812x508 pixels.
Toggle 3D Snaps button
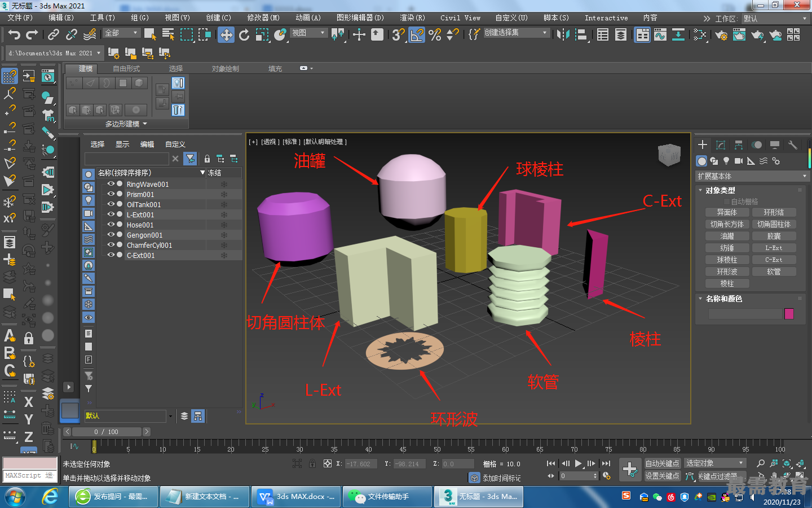[x=398, y=35]
